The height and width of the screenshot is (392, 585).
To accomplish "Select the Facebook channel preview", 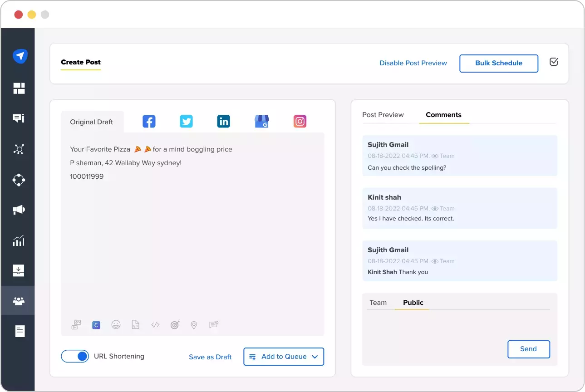I will (149, 121).
